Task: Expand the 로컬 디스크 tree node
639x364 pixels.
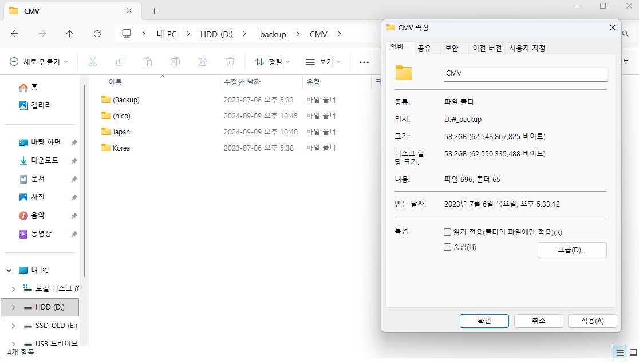Action: point(13,288)
